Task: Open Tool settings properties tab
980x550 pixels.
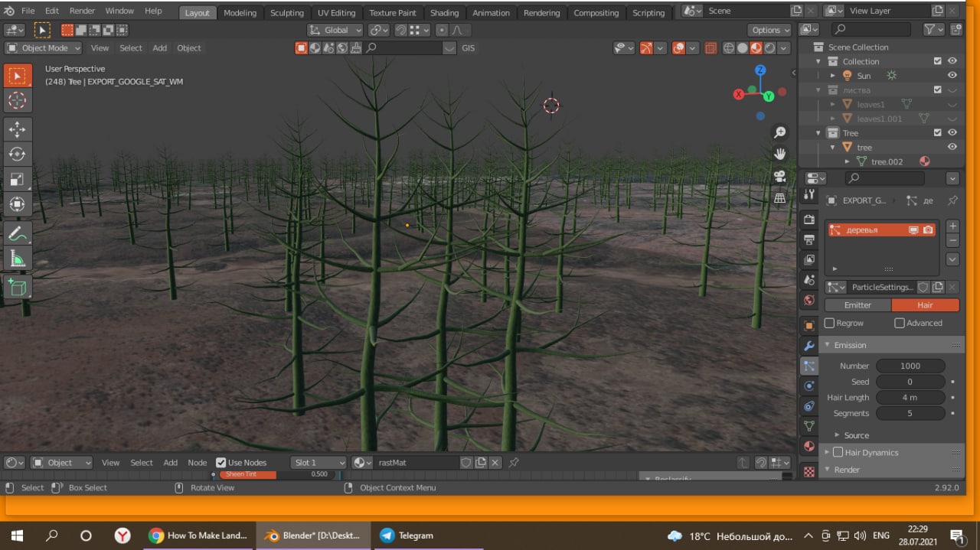Action: click(x=808, y=195)
